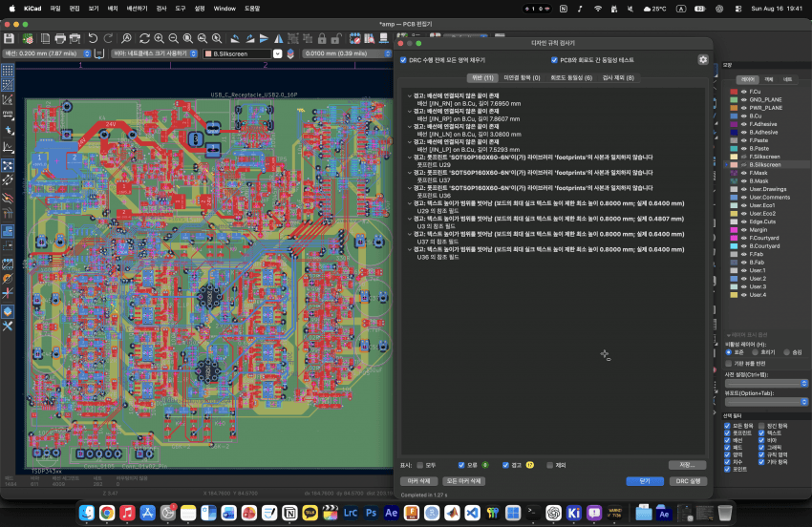Undo the last edit
Image resolution: width=812 pixels, height=527 pixels.
point(93,38)
